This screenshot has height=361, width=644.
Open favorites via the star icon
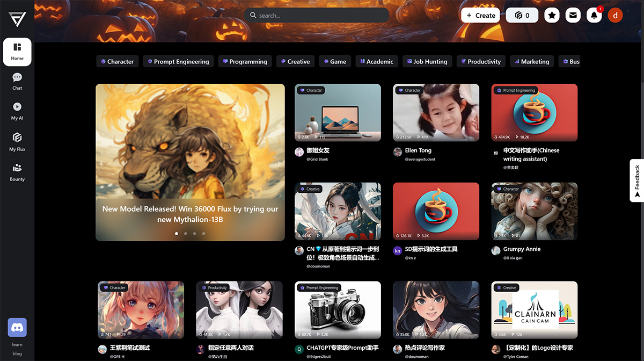[552, 15]
